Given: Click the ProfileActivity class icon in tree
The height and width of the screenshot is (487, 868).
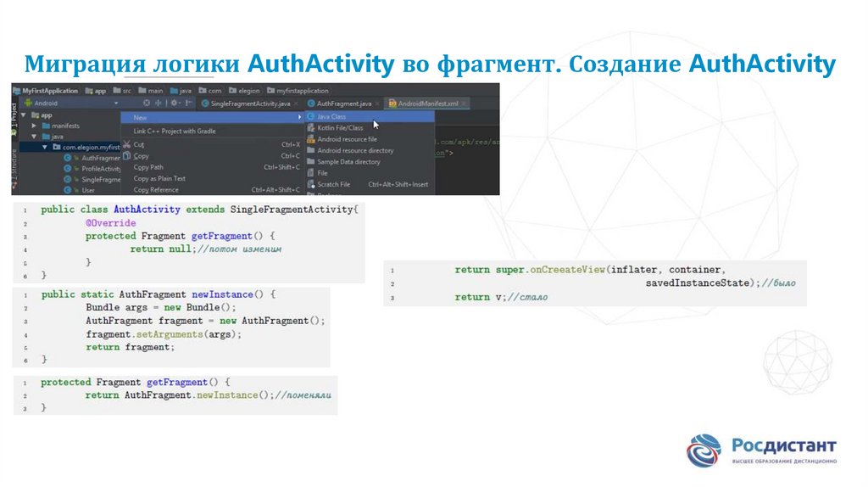Looking at the screenshot, I should click(x=68, y=169).
